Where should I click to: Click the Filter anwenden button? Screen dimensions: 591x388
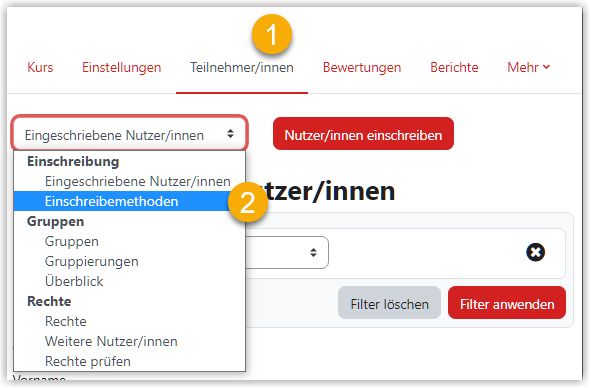[x=507, y=303]
